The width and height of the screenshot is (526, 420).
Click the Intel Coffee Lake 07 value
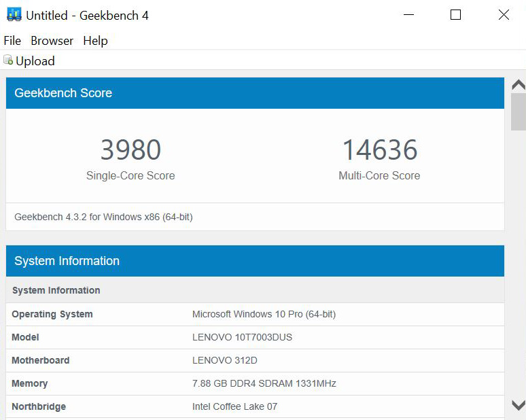[234, 406]
